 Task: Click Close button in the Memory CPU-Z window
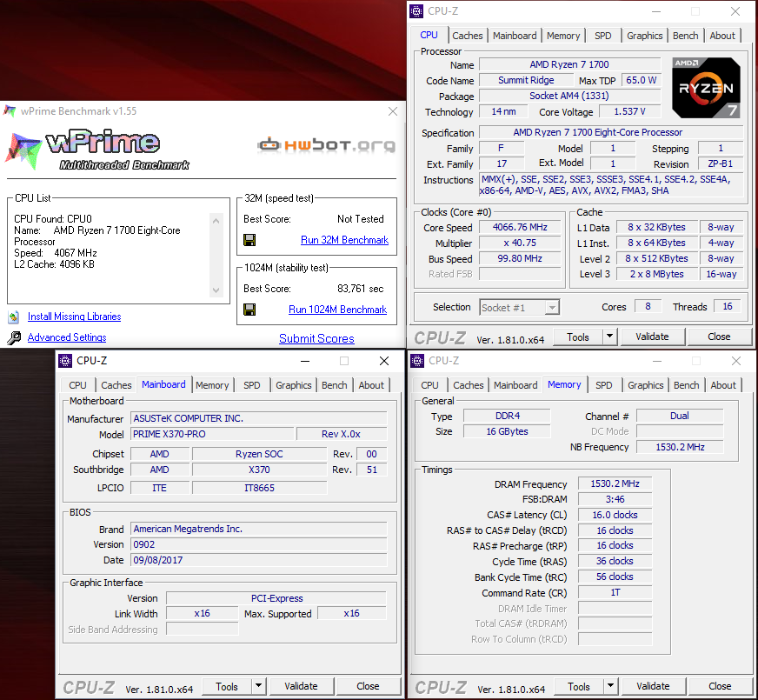tap(720, 686)
